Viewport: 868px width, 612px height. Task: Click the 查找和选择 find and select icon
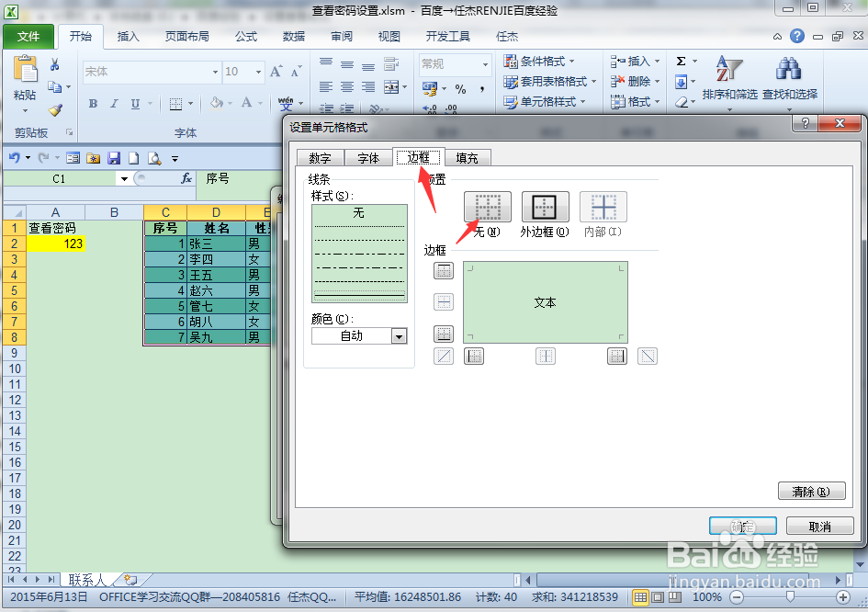(x=787, y=78)
